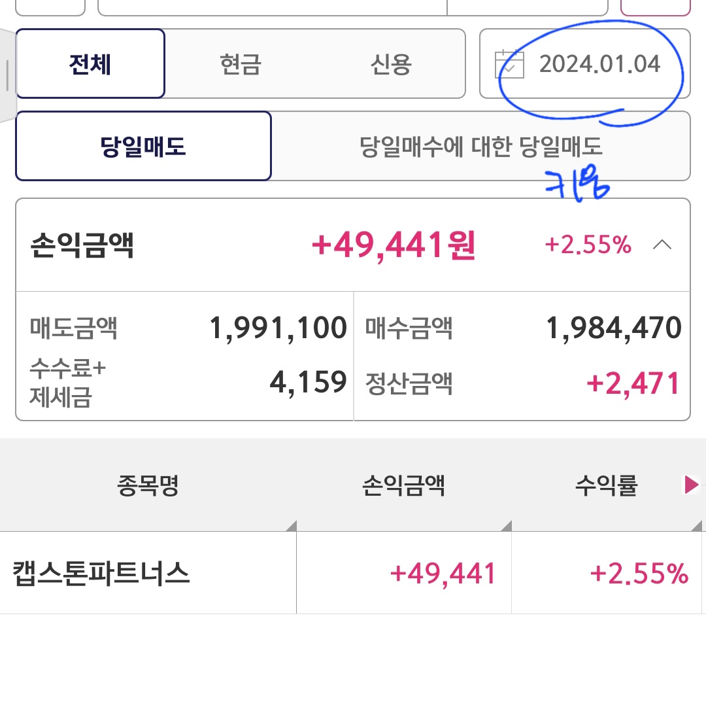Click the pink arrow next to 수익률 header
The width and height of the screenshot is (706, 728).
click(690, 484)
